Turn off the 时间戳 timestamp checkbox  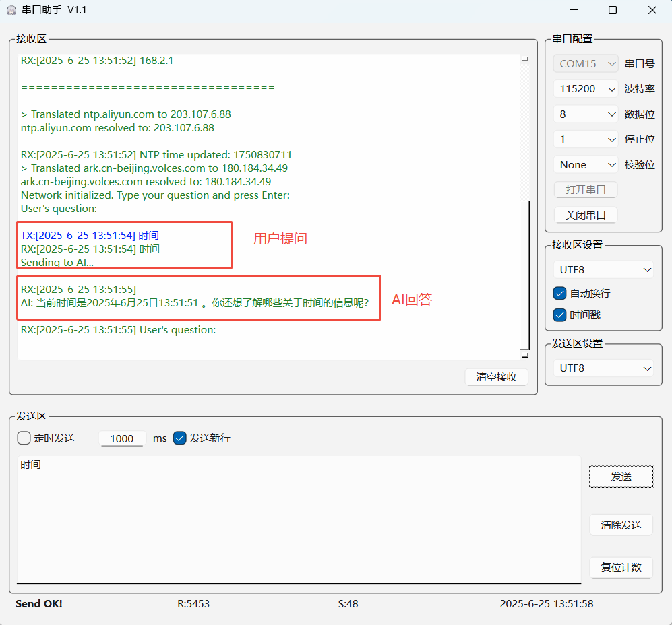click(x=559, y=315)
